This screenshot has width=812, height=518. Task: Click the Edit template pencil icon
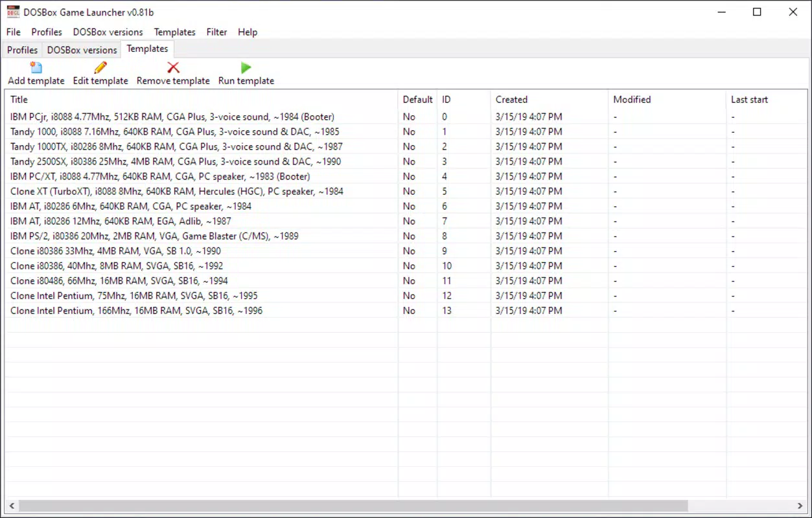100,67
